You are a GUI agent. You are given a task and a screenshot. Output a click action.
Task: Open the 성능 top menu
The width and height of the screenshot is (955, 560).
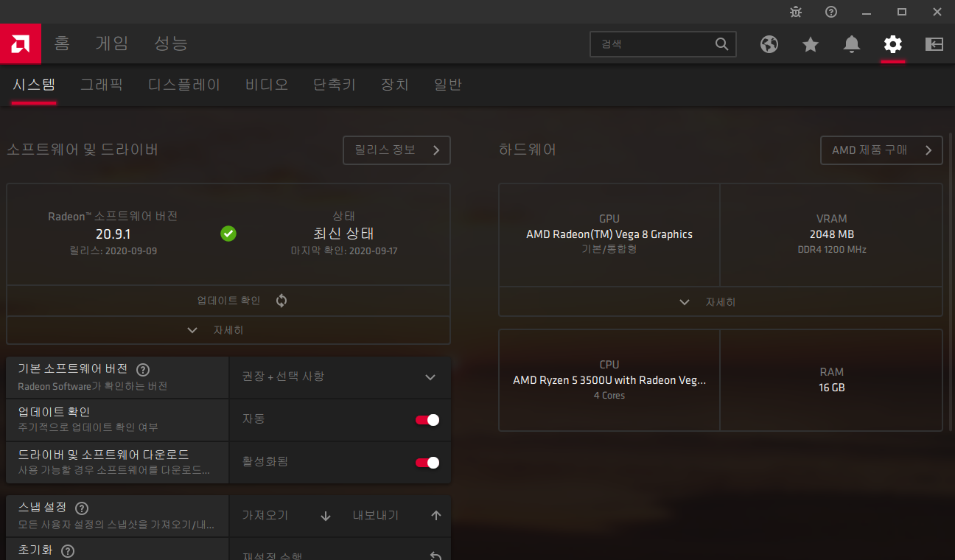point(171,43)
